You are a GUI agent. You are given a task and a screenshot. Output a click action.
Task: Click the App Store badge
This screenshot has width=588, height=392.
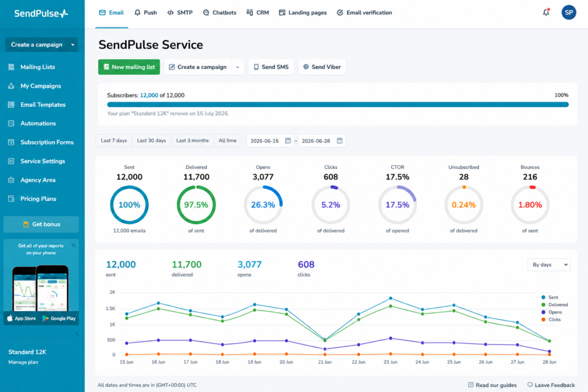click(22, 318)
